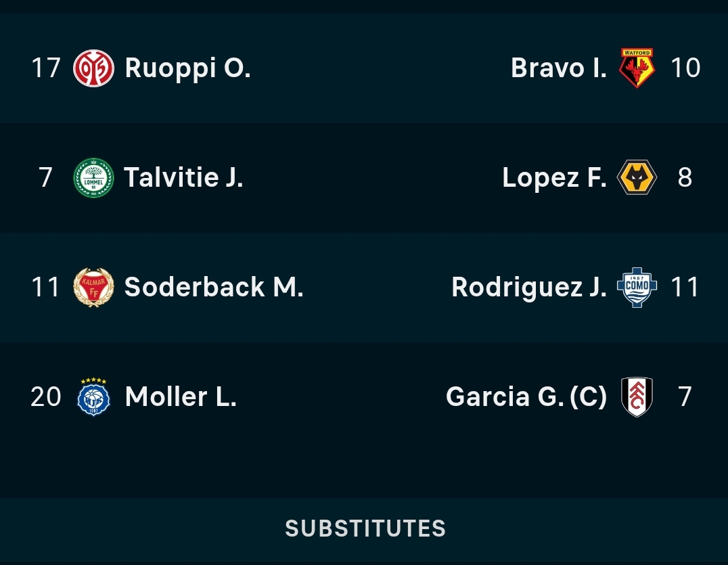Click the Watford club badge
Viewport: 728px width, 565px height.
pos(637,68)
